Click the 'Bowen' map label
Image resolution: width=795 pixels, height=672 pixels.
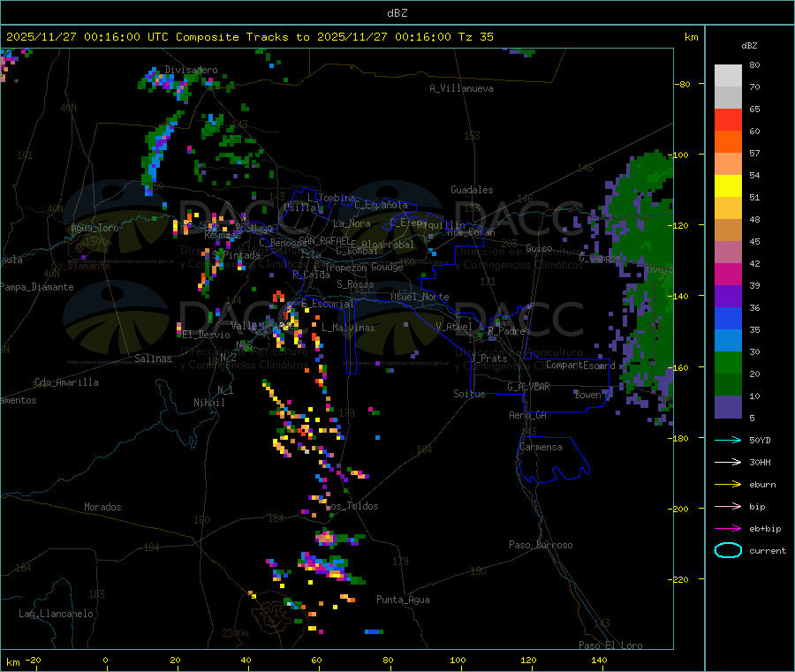[587, 394]
